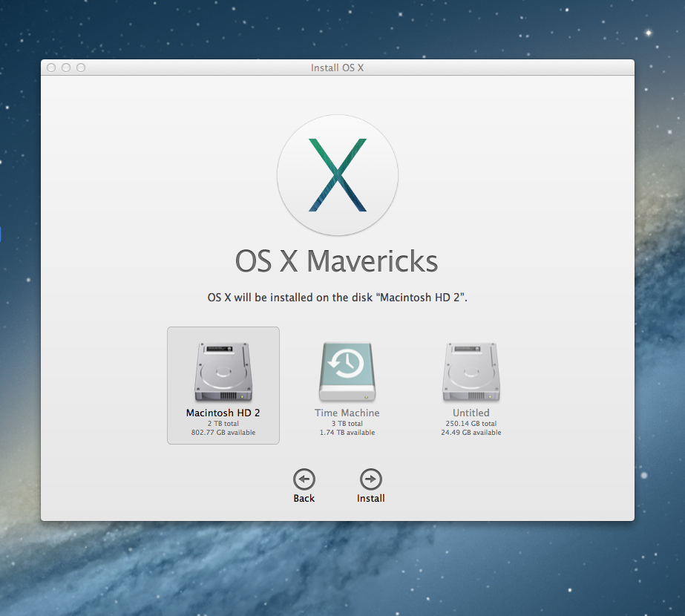The image size is (685, 616).
Task: Click the Install arrow icon
Action: point(371,479)
